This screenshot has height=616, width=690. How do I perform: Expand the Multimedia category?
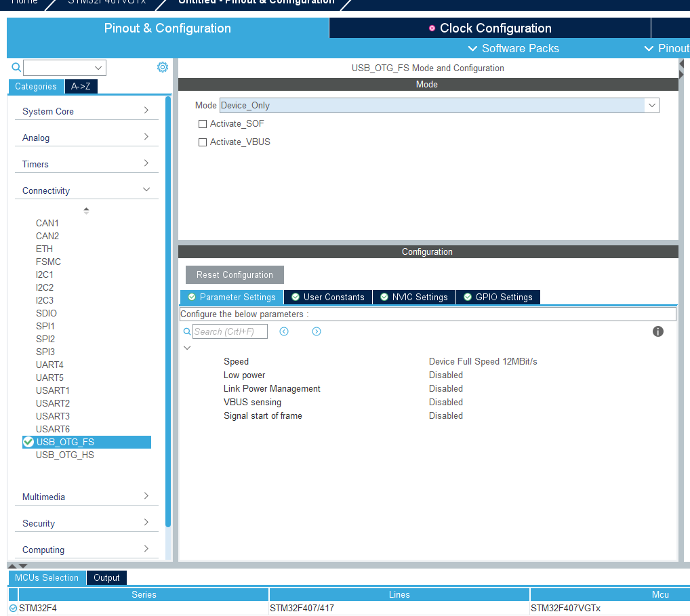click(86, 496)
